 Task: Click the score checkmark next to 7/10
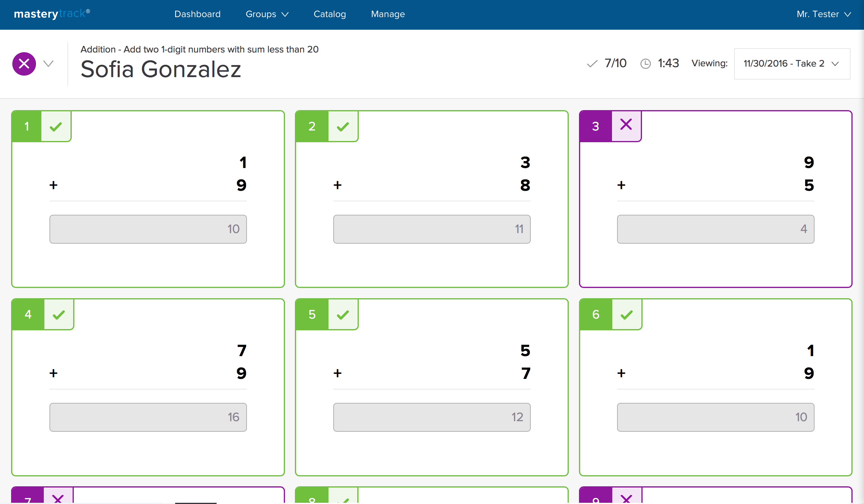pos(592,64)
